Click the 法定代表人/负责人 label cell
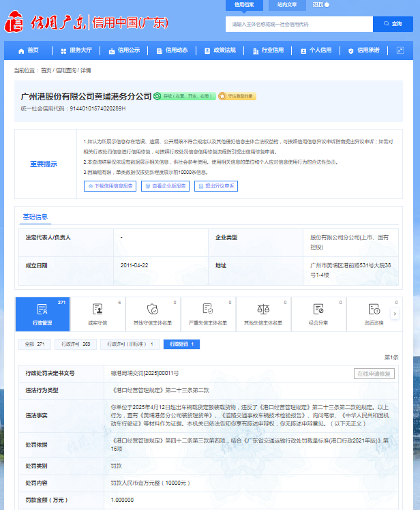The width and height of the screenshot is (420, 510). coord(66,243)
